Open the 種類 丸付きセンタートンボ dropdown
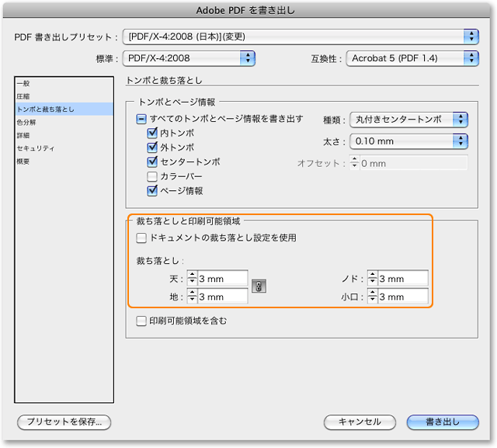Screen dimensions: 497x448 [408, 120]
